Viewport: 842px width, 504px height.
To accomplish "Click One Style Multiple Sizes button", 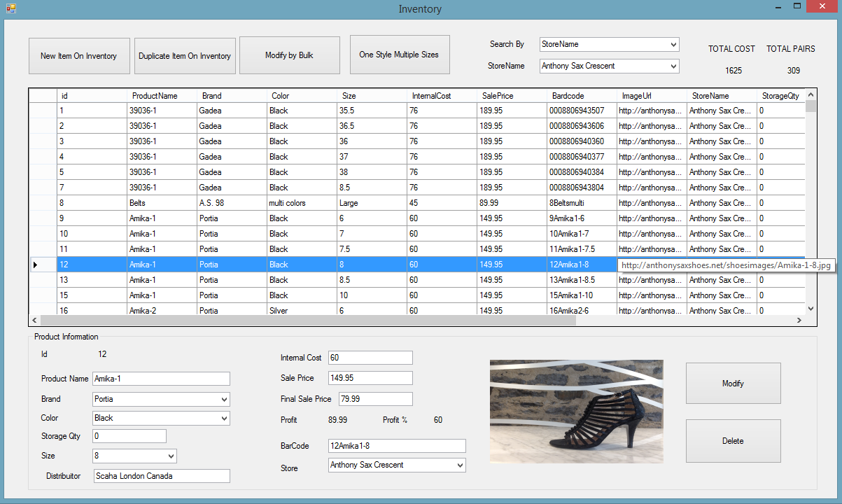I will tap(399, 55).
